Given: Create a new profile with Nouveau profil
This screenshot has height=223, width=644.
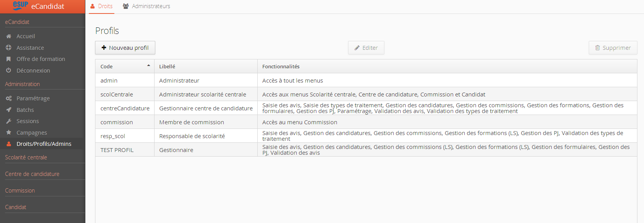Looking at the screenshot, I should coord(125,48).
